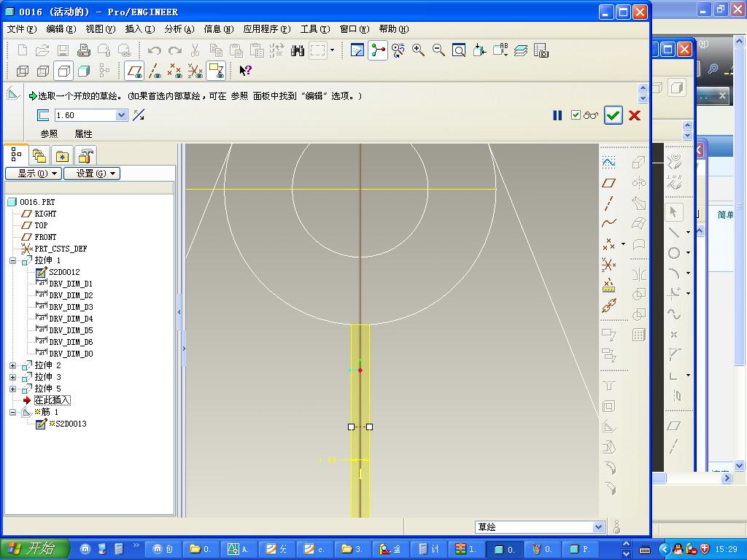
Task: Toggle datum axes display
Action: pos(155,71)
